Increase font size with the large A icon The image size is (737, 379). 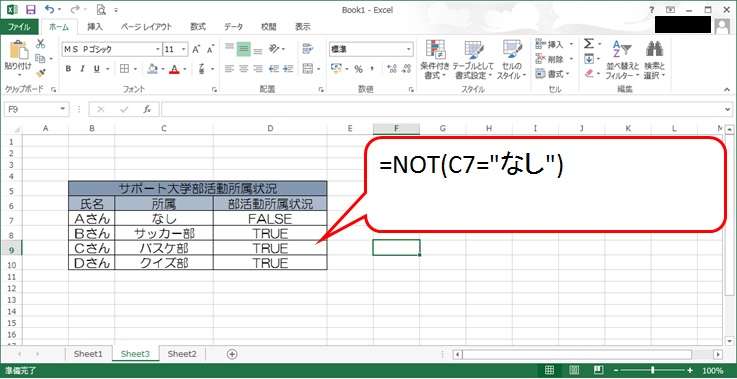click(196, 49)
